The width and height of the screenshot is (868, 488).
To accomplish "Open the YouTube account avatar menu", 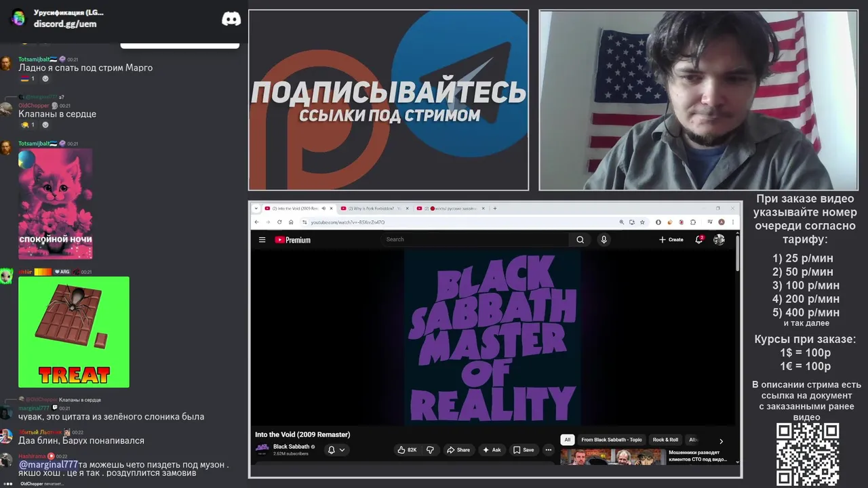I will tap(719, 239).
